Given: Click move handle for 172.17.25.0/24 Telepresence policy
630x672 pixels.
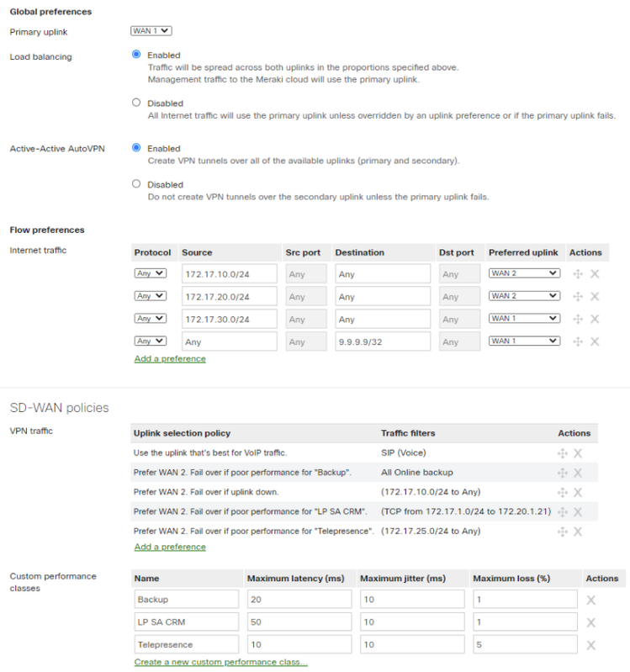Looking at the screenshot, I should [x=563, y=531].
